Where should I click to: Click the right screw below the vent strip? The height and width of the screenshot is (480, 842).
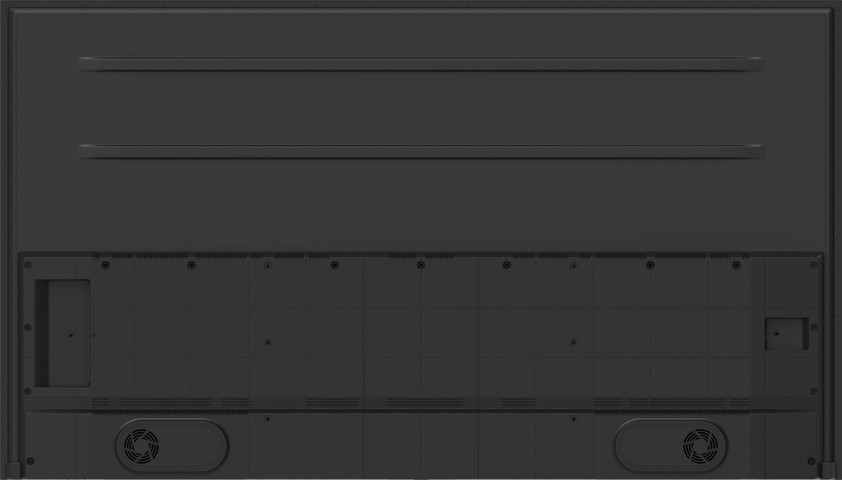(x=574, y=419)
